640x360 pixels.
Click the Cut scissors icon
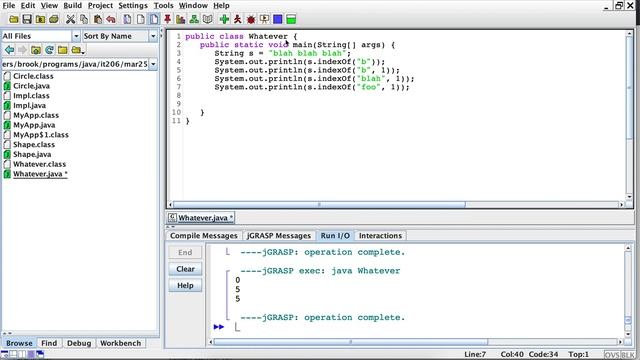coord(70,19)
